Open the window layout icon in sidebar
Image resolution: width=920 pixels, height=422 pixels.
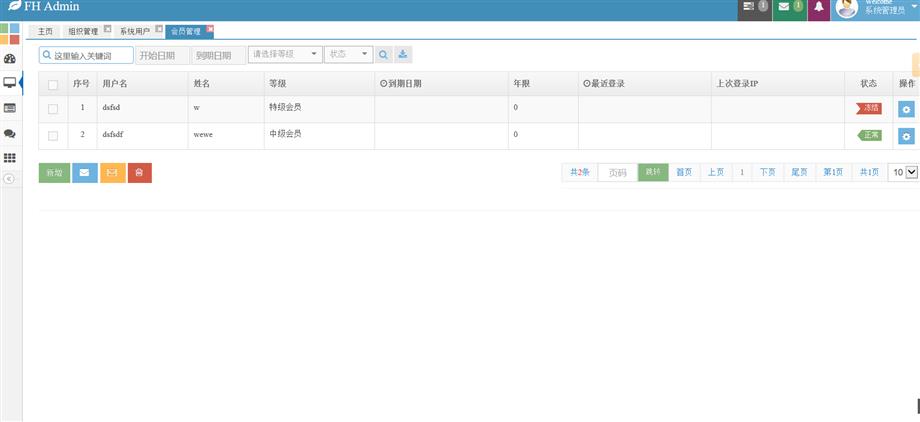coord(10,108)
